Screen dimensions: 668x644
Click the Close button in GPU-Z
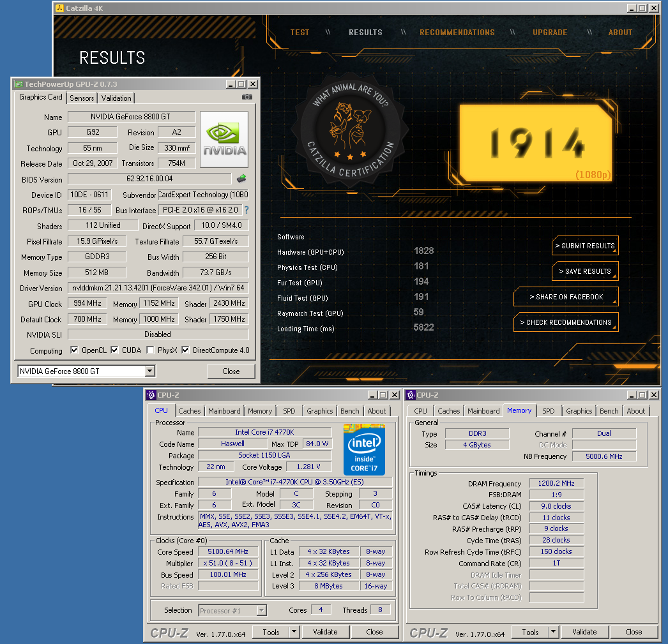tap(231, 371)
